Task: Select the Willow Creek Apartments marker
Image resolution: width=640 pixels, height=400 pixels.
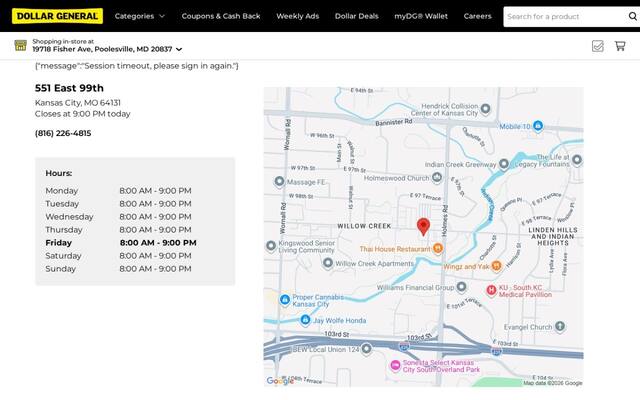Action: pyautogui.click(x=328, y=263)
